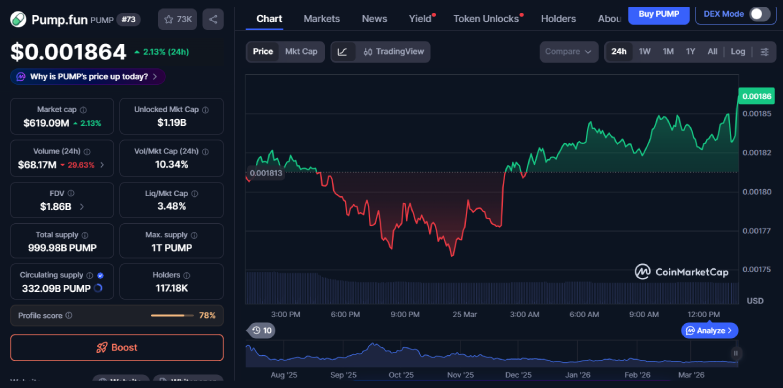Click circulating supply progress ring icon
Screen dimensions: 783x388
pyautogui.click(x=98, y=288)
